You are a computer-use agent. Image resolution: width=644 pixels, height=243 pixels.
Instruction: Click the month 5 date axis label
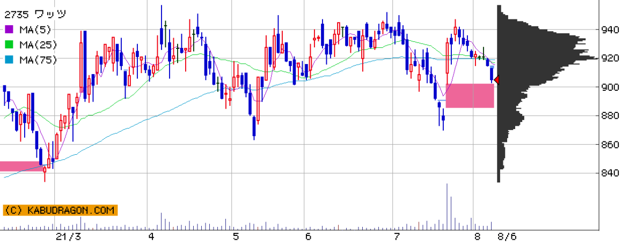pyautogui.click(x=236, y=236)
